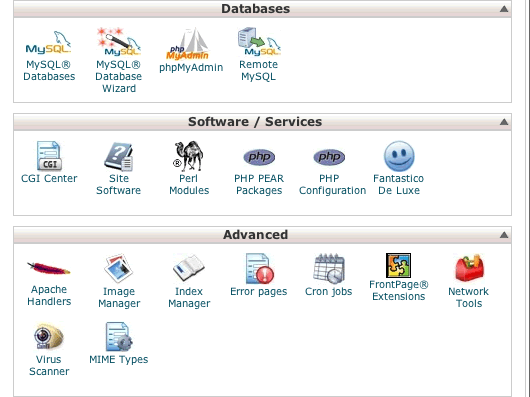Open the Network Tools toolbox icon
530x397 pixels.
point(469,268)
